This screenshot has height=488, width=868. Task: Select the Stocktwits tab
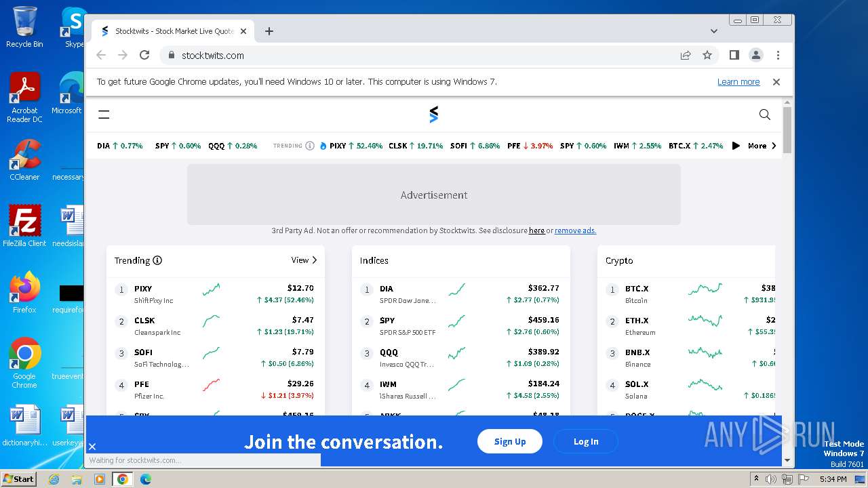[x=173, y=31]
